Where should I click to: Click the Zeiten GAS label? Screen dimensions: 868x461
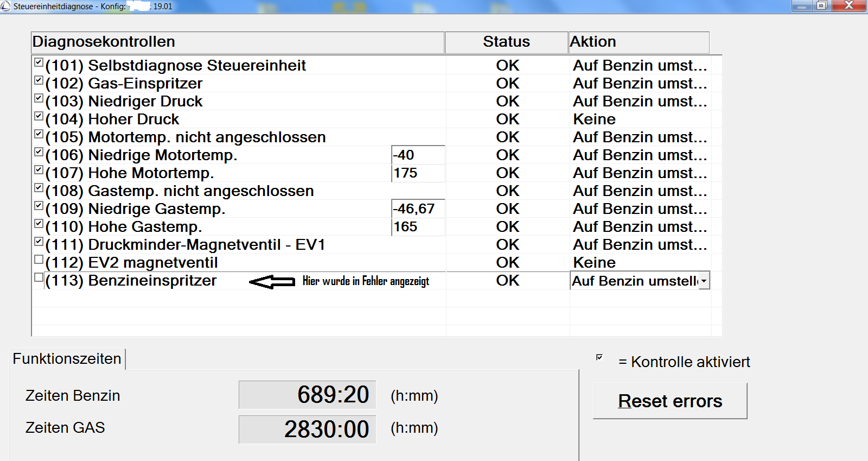(65, 427)
